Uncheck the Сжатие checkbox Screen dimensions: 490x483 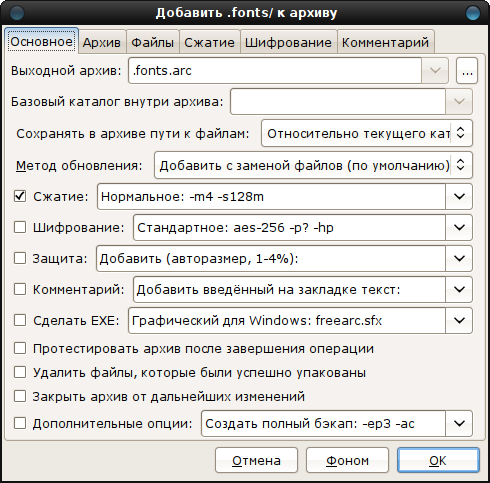tap(20, 196)
